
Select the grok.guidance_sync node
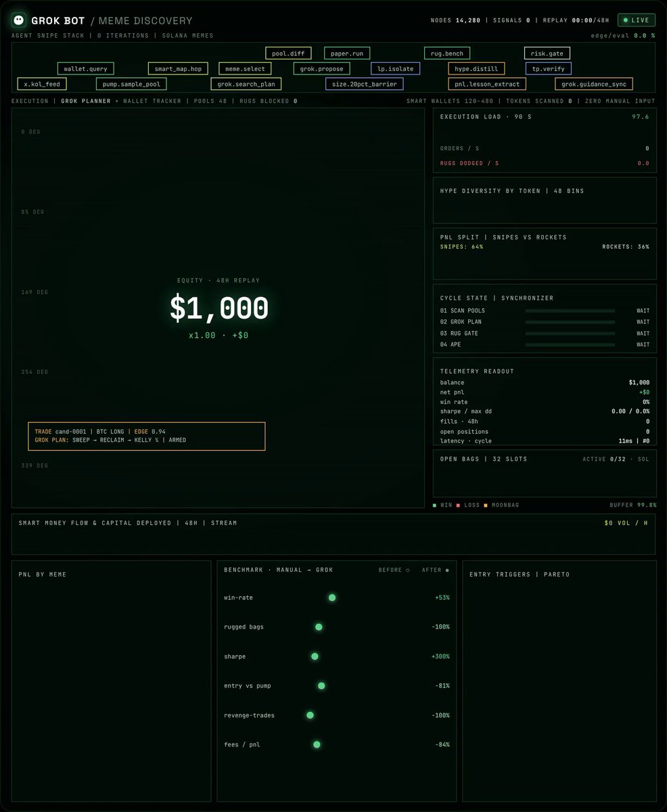tap(594, 84)
